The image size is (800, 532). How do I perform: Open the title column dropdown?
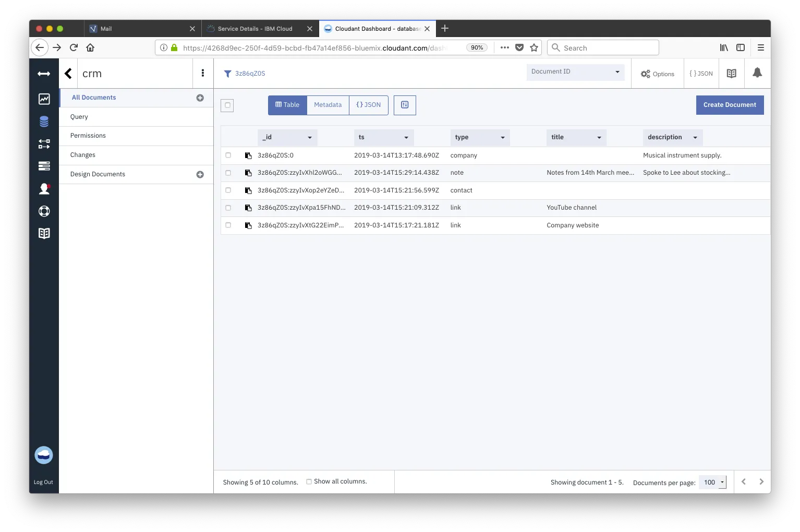pyautogui.click(x=576, y=137)
